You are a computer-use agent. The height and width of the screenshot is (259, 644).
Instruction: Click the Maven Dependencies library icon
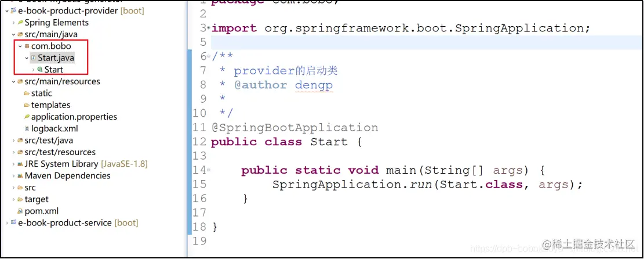[x=20, y=176]
